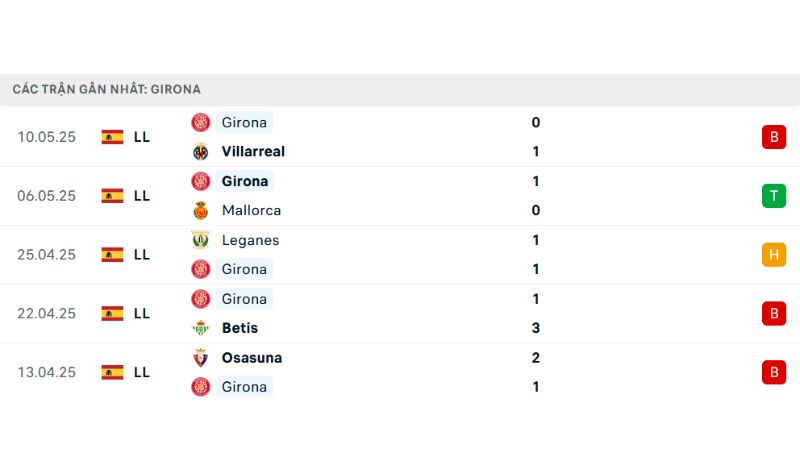Open the Osasuna team link
Screen dimensions: 800x450
click(252, 358)
